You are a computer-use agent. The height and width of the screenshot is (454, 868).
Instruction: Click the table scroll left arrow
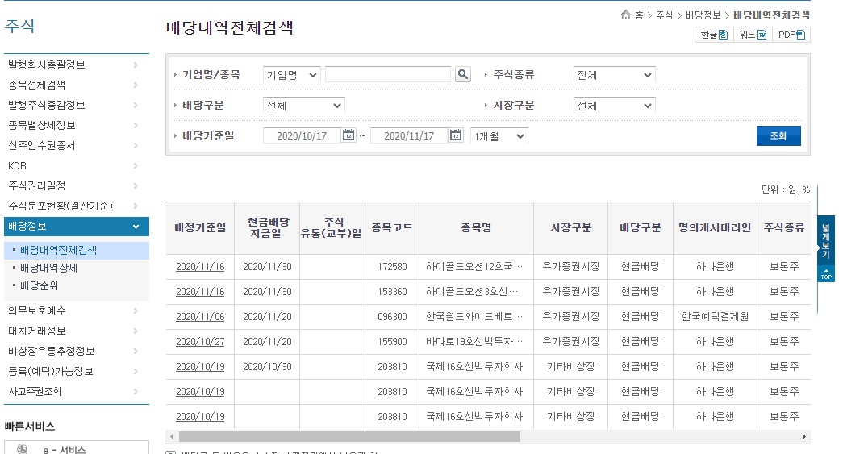point(172,437)
